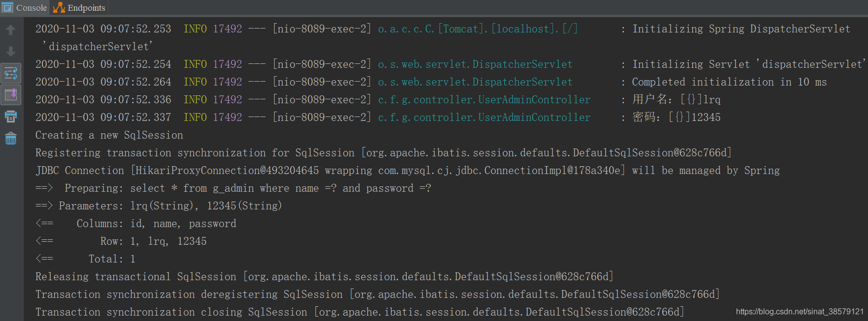
Task: Toggle scroll to end of console
Action: point(10,94)
